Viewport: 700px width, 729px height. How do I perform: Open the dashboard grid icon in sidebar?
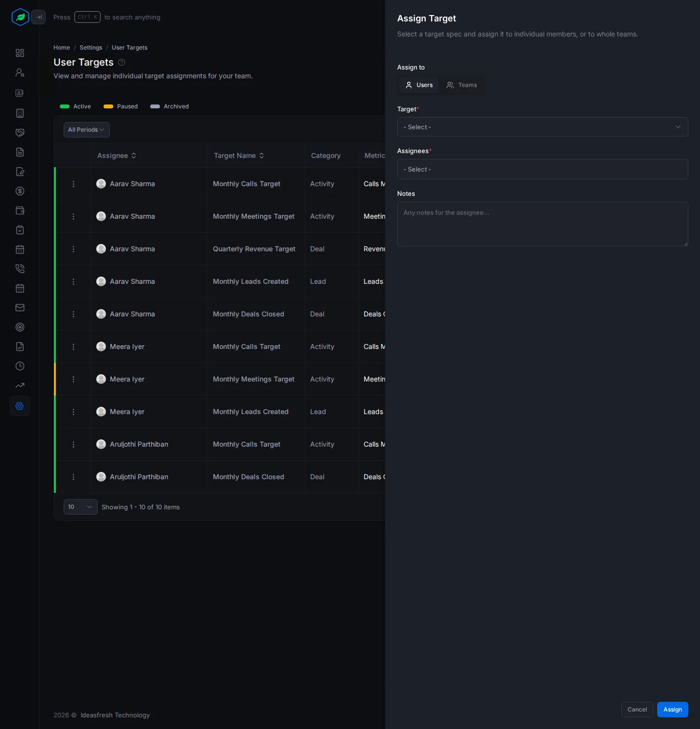pos(20,53)
